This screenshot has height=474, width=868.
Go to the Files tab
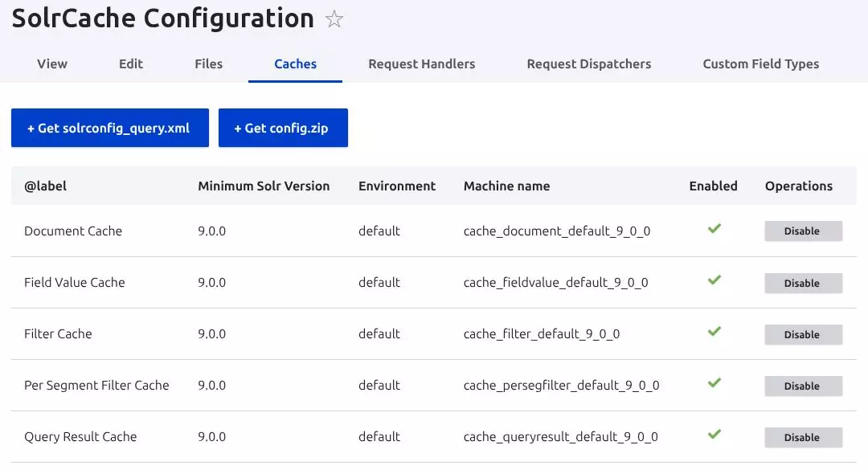tap(208, 64)
